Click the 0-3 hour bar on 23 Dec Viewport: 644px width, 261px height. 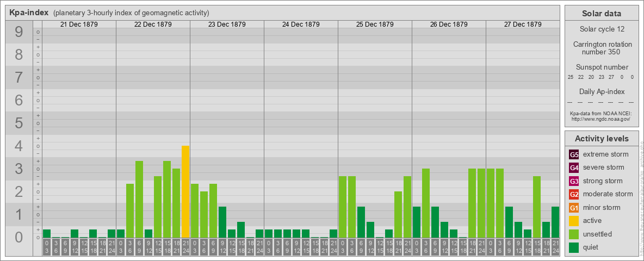tap(195, 210)
